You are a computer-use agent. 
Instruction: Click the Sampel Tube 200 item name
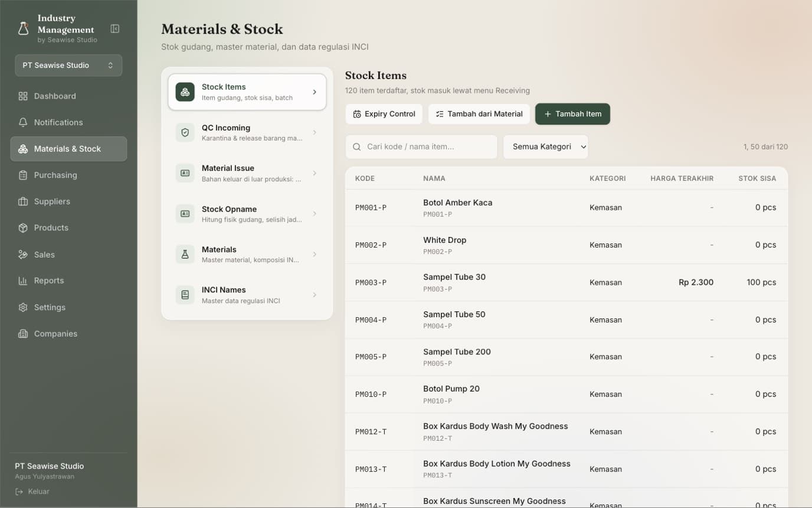click(x=457, y=351)
